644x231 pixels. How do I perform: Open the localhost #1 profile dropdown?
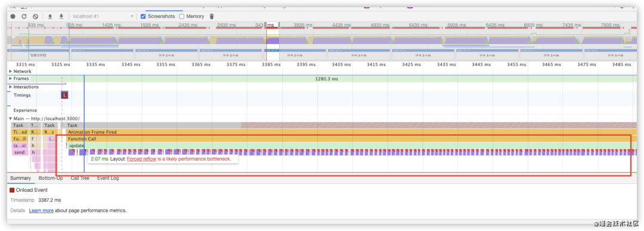click(x=103, y=17)
